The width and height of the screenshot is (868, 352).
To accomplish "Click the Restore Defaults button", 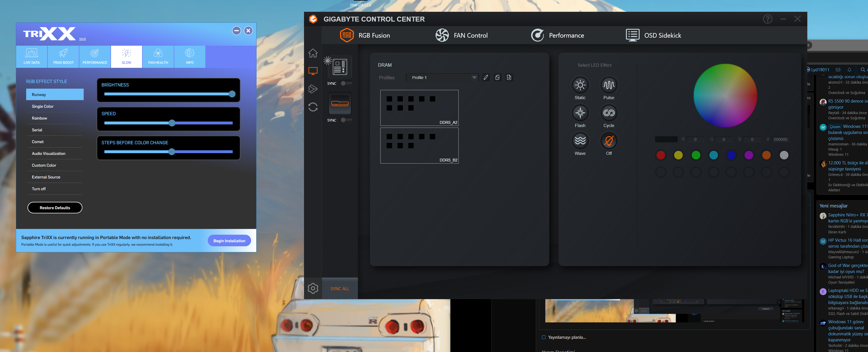I will tap(55, 208).
